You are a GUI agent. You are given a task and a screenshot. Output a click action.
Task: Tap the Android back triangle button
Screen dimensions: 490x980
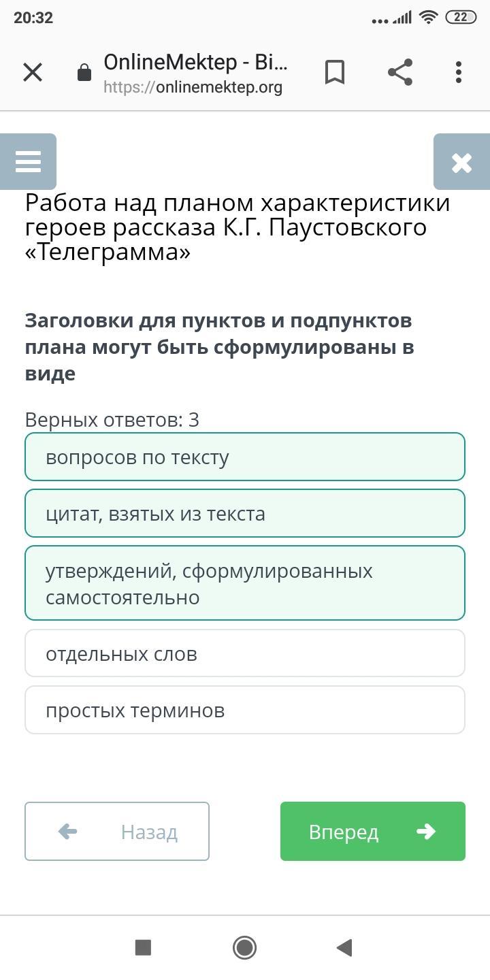pos(344,947)
